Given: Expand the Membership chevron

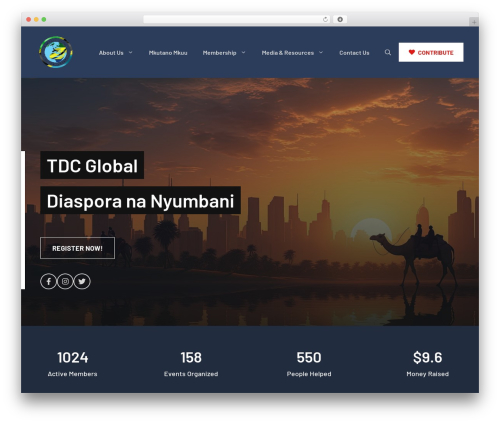Looking at the screenshot, I should [x=243, y=52].
